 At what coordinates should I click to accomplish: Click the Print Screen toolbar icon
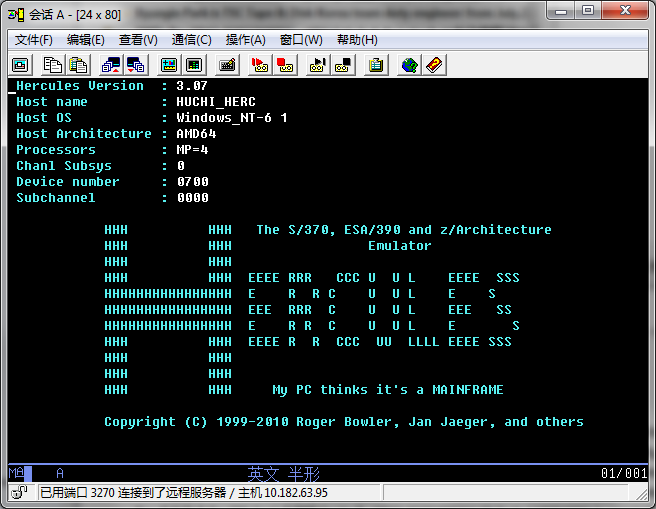(20, 65)
